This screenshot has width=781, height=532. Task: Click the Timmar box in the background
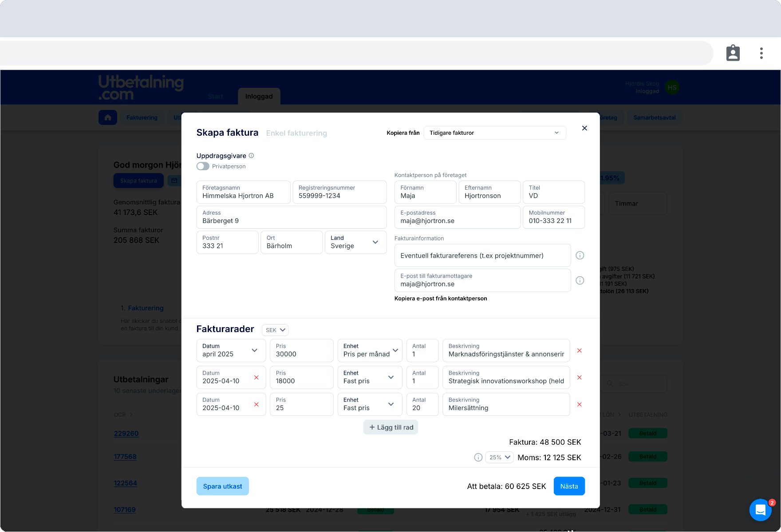tap(638, 203)
